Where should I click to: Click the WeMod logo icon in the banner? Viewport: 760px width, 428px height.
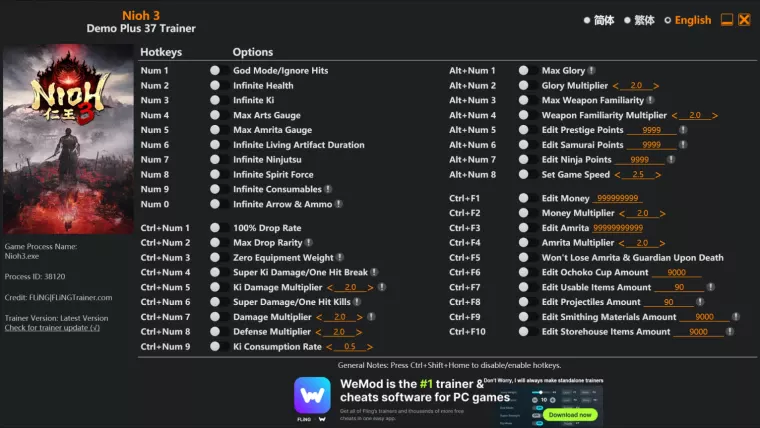(x=312, y=395)
